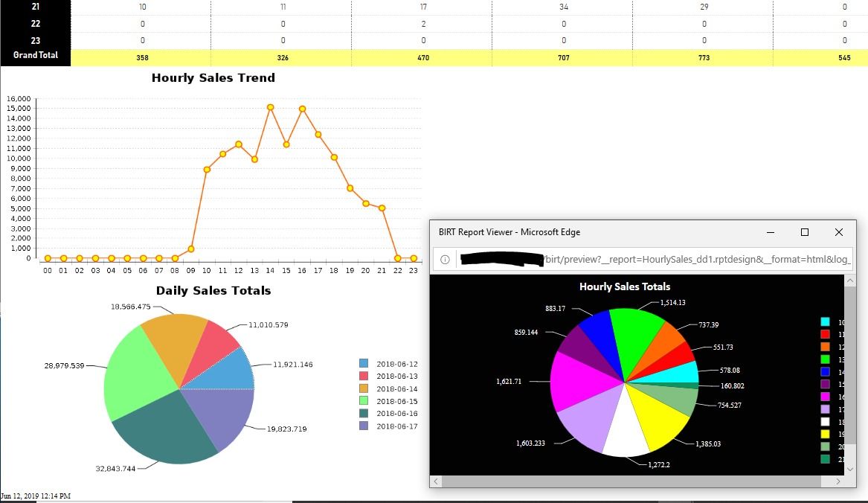Click the 2018-06-12 blue legend swatch
Viewport: 868px width, 503px height.
[x=364, y=363]
